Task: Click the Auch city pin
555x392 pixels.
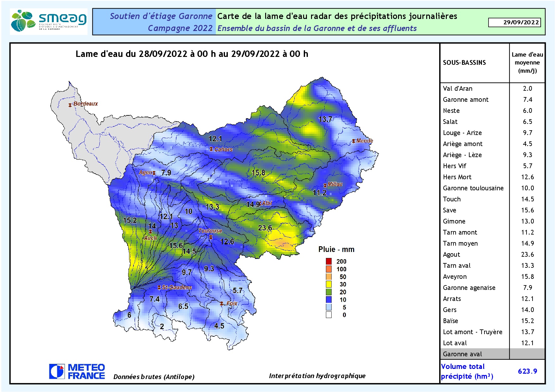Action: pos(150,232)
